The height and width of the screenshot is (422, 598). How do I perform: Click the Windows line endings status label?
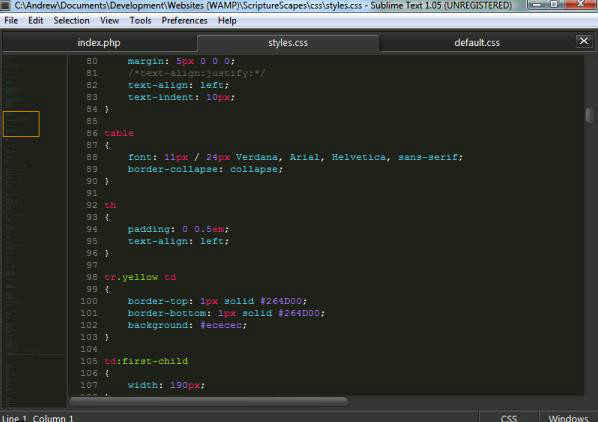568,418
